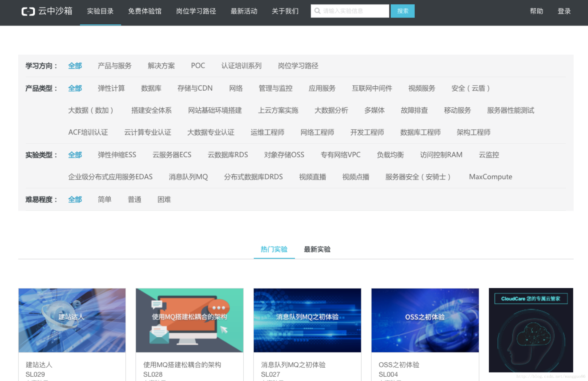This screenshot has width=588, height=381.
Task: Pick 负载均衡 experiment type
Action: (390, 155)
